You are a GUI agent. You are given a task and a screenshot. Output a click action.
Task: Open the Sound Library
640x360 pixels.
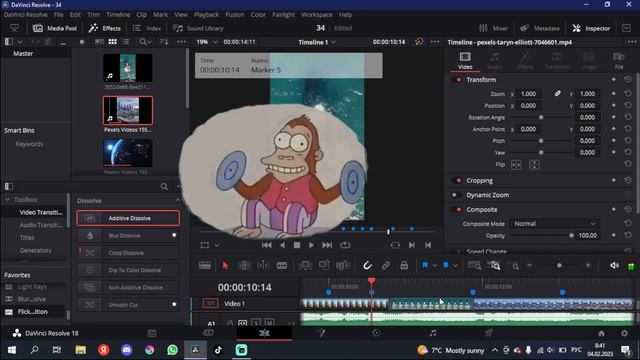[x=198, y=28]
